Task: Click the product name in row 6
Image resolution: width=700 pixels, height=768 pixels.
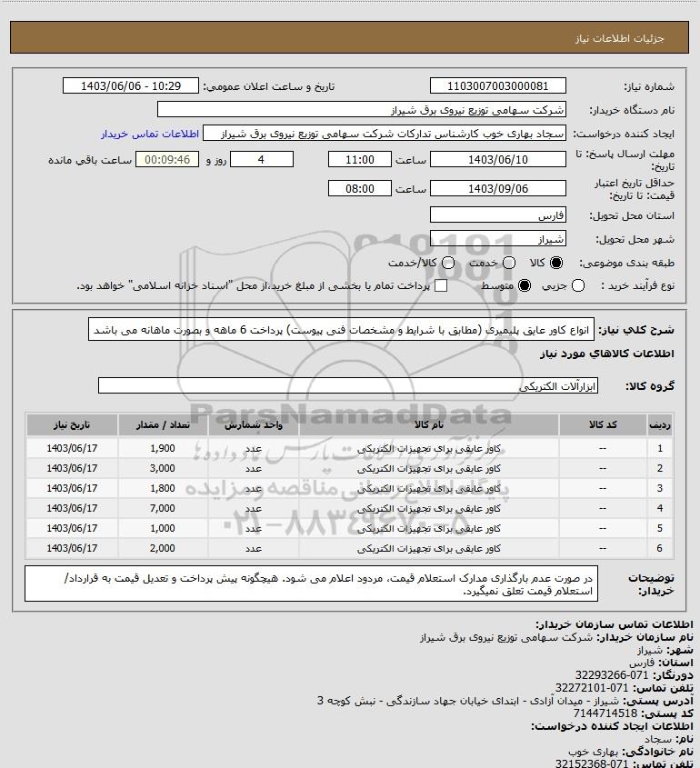Action: [428, 549]
